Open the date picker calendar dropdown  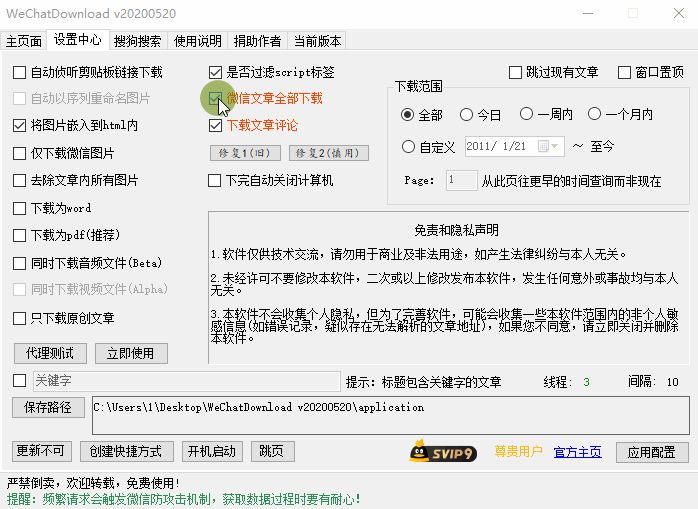pyautogui.click(x=548, y=146)
